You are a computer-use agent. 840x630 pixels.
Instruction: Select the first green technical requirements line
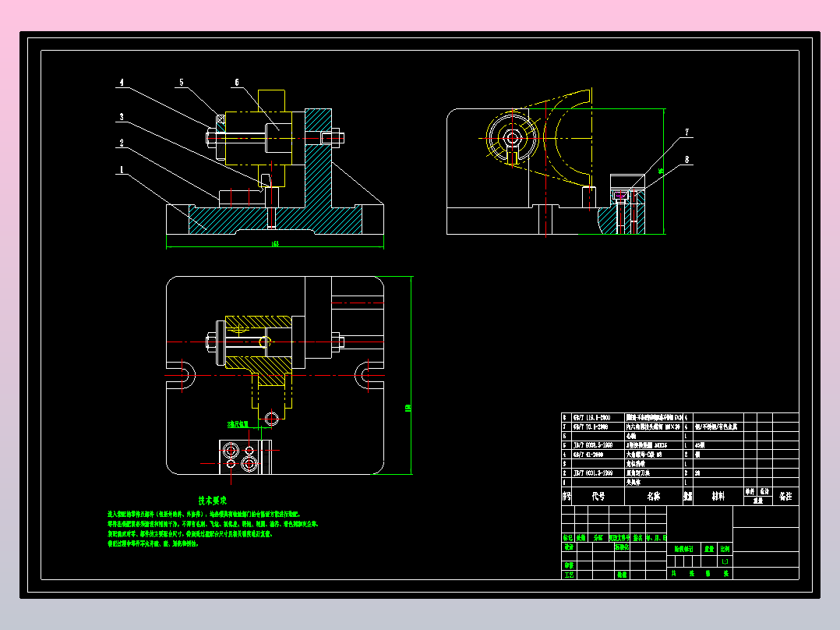point(204,514)
